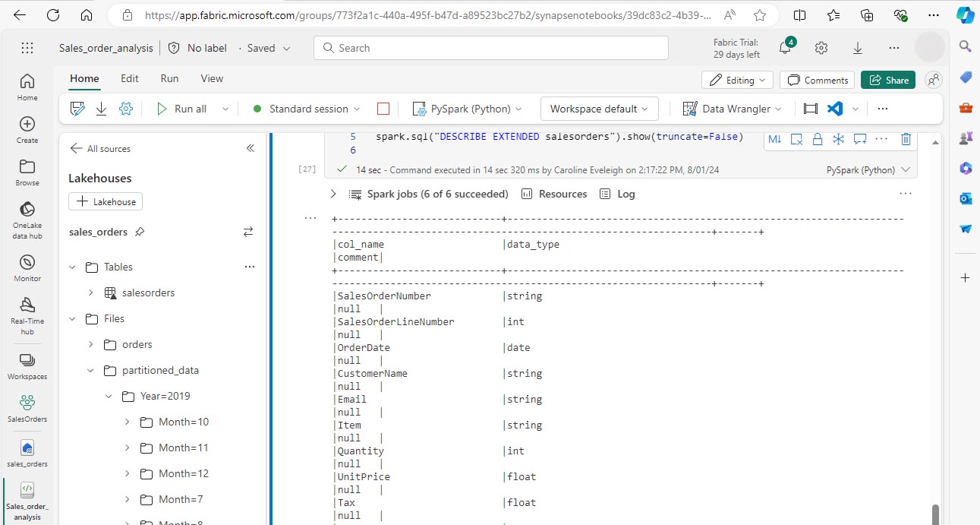Open the Data Wrangler dropdown
Viewport: 980px width, 525px height.
[732, 109]
